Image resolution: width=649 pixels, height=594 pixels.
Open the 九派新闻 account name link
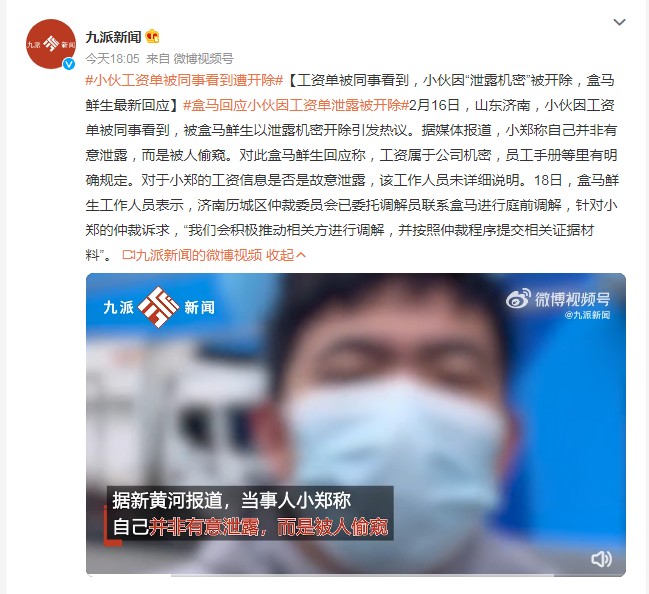(x=113, y=37)
